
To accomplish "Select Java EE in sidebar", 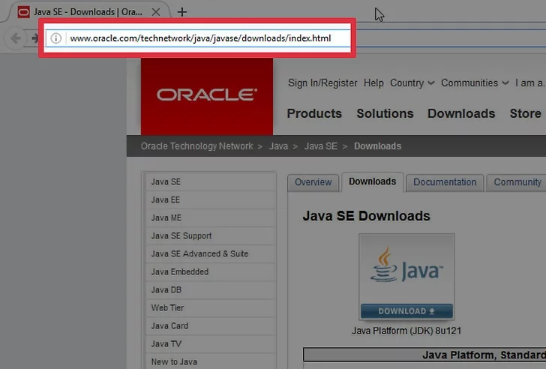I will [x=211, y=200].
